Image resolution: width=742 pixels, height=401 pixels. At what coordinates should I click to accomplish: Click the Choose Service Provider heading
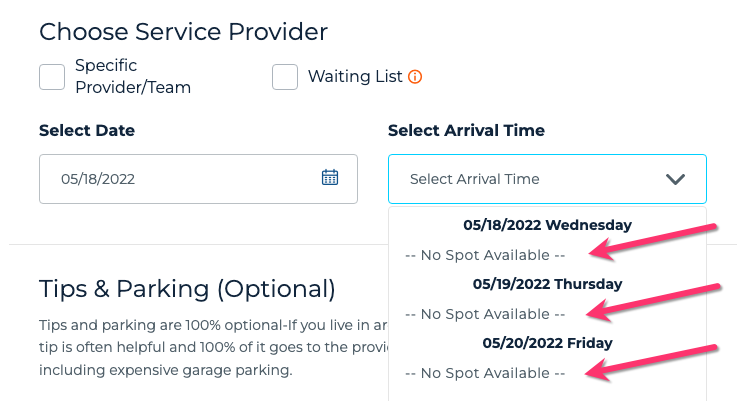(183, 32)
